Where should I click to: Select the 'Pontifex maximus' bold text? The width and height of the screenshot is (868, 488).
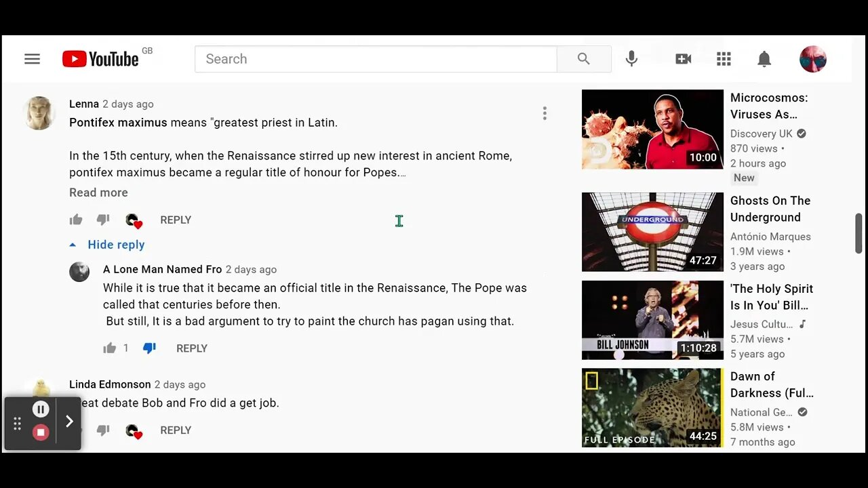pos(118,123)
